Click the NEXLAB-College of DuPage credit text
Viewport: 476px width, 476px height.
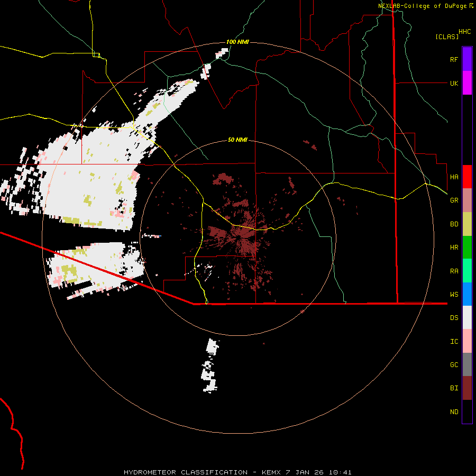[x=422, y=6]
